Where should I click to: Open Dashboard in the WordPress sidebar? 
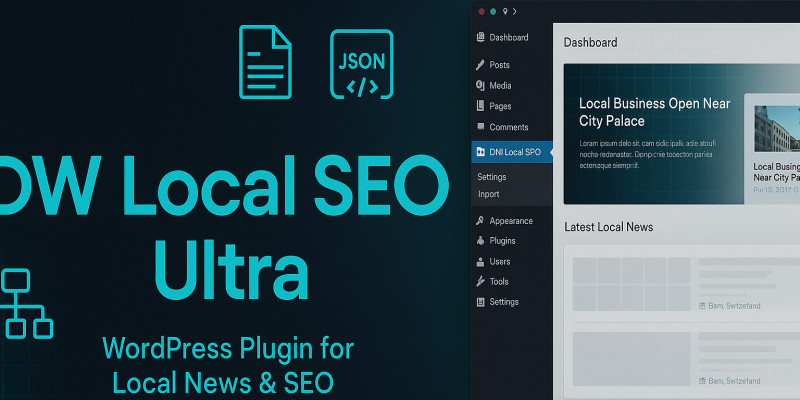pyautogui.click(x=509, y=37)
